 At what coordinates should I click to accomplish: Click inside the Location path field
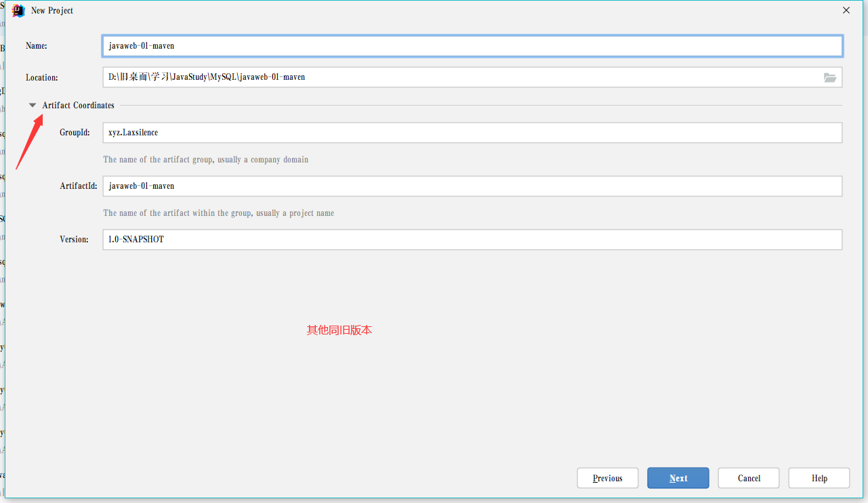(461, 77)
